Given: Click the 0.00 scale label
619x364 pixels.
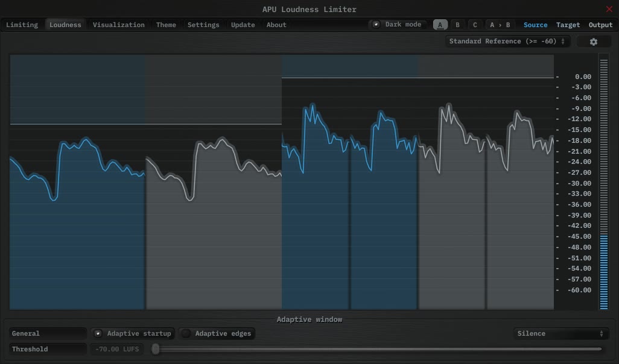Looking at the screenshot, I should (583, 77).
